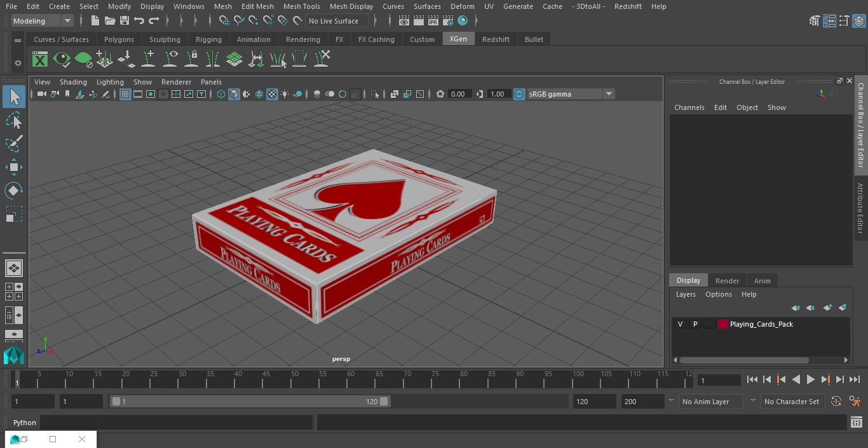Toggle use all lights bulb icon
Image resolution: width=868 pixels, height=448 pixels.
[285, 94]
